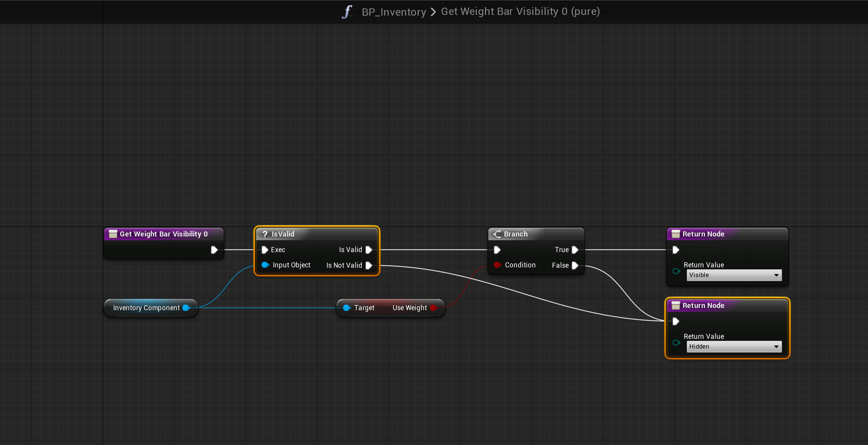Click the BP_Inventory breadcrumb link
Viewport: 868px width, 445px height.
pyautogui.click(x=393, y=12)
